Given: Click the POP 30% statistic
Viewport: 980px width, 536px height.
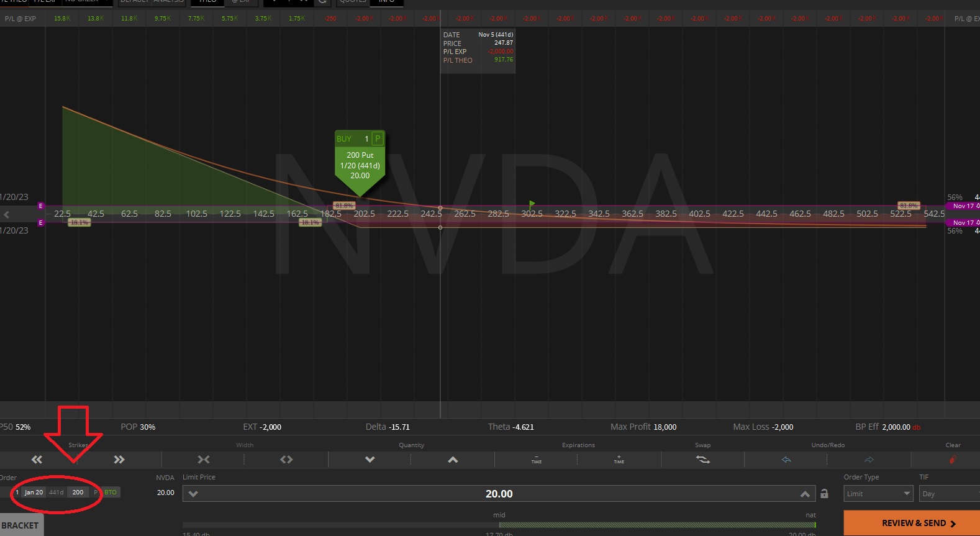Looking at the screenshot, I should coord(138,427).
